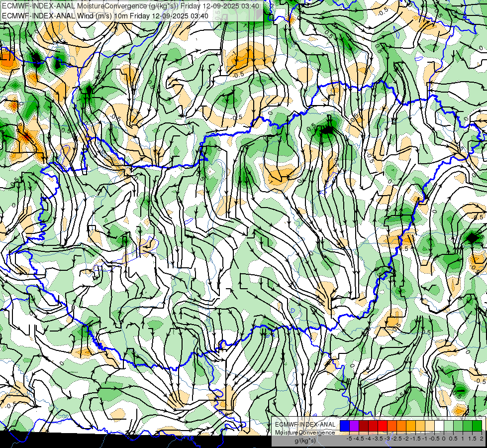Pick the white legend swatch before value 0
The image size is (487, 448).
[x=439, y=426]
